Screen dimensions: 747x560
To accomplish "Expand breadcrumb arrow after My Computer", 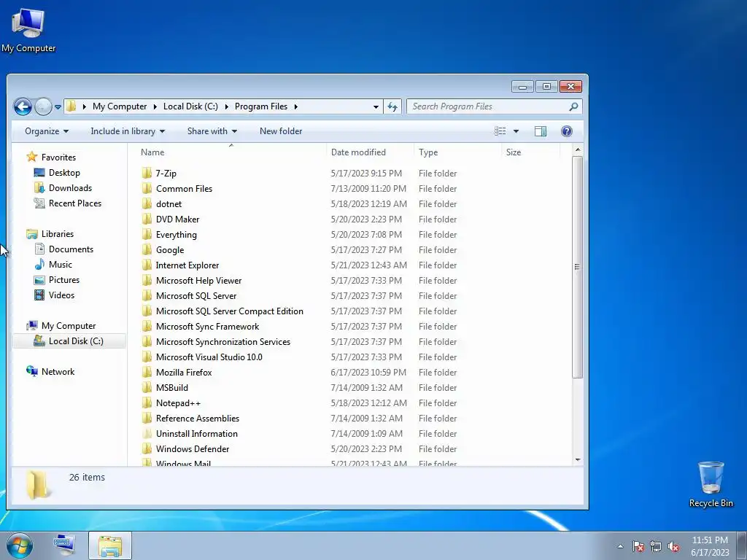I will pyautogui.click(x=155, y=106).
